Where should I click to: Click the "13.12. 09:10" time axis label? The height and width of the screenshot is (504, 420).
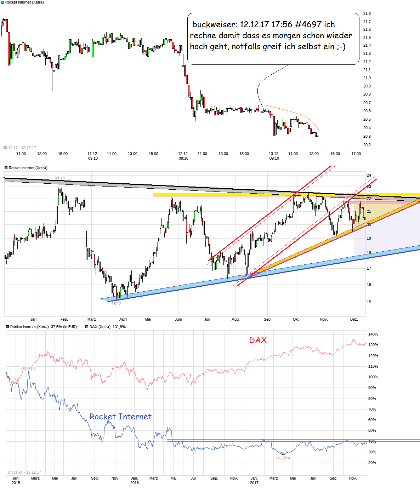point(274,156)
